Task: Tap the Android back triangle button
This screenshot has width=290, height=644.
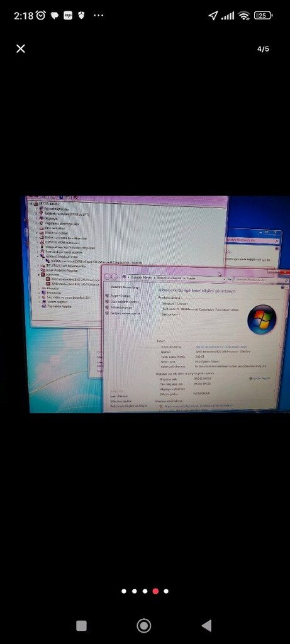Action: tap(206, 626)
